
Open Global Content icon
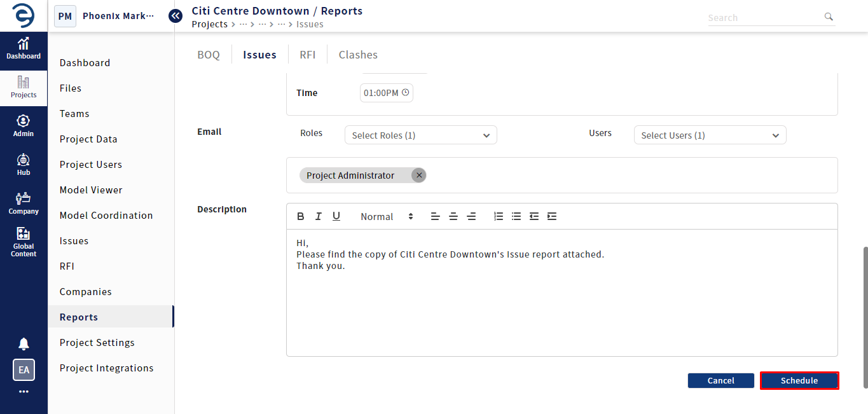coord(24,242)
